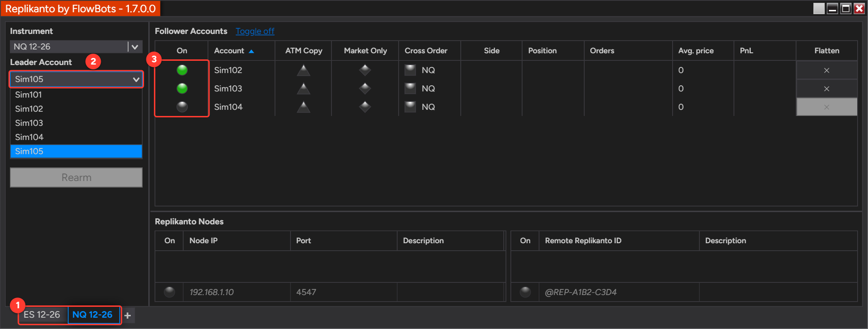Switch to the ES 12-26 tab
Viewport: 868px width, 329px height.
click(x=42, y=315)
